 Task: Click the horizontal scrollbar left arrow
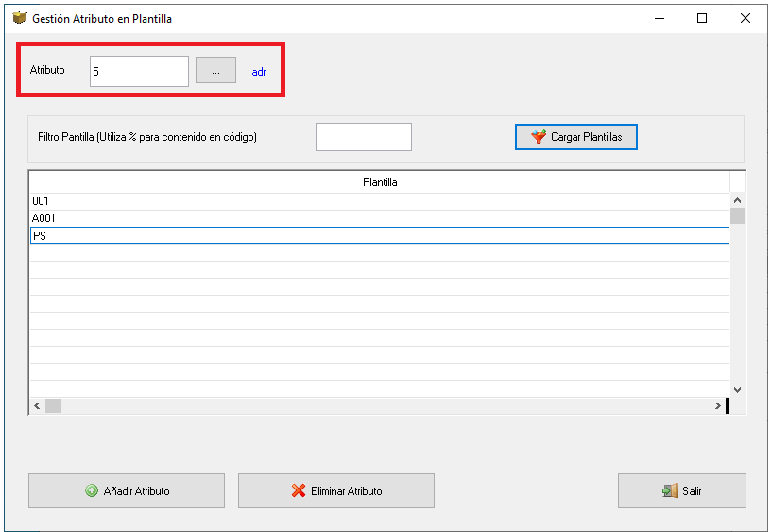tap(37, 406)
